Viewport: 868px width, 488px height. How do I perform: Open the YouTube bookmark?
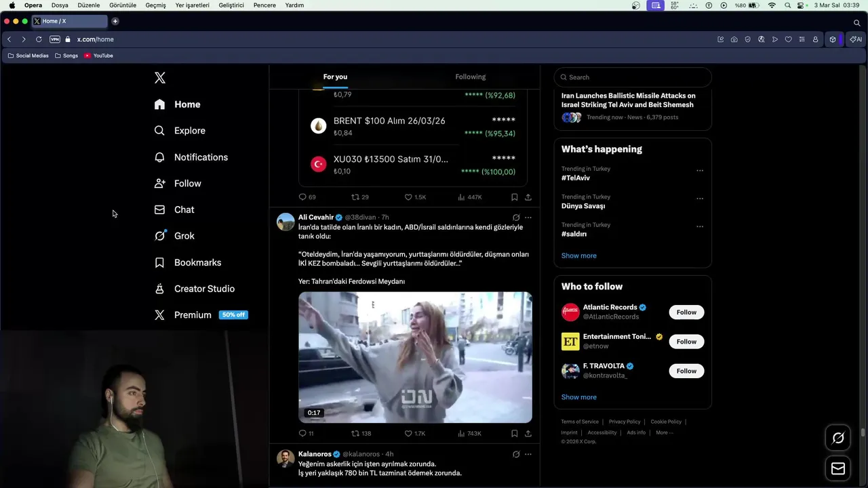point(99,56)
